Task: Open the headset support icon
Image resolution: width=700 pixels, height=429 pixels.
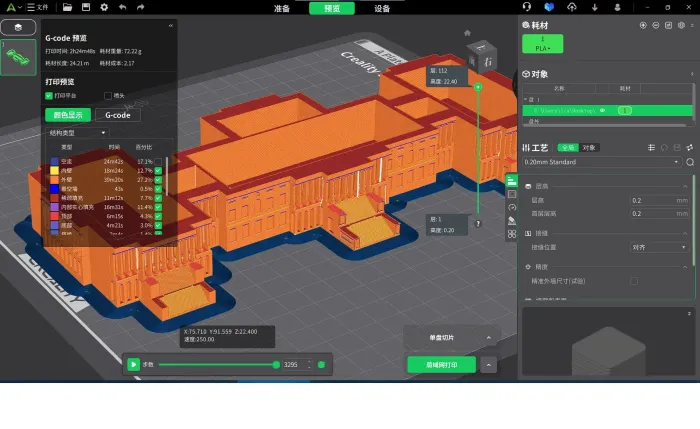Action: (527, 7)
